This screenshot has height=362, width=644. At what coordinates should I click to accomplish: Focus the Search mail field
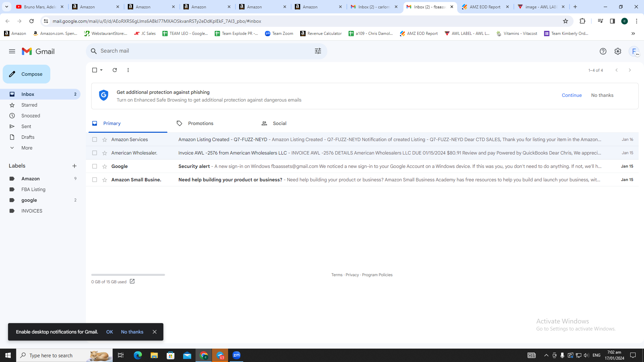pos(207,51)
